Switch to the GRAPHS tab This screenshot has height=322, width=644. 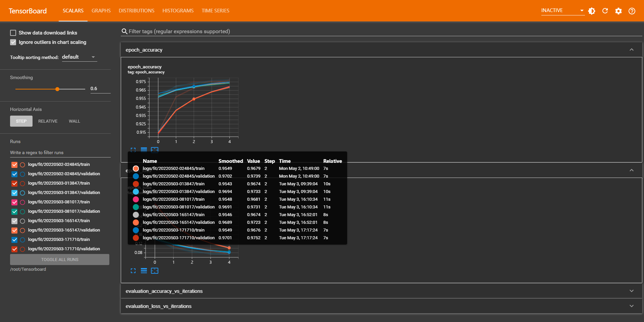(x=101, y=11)
